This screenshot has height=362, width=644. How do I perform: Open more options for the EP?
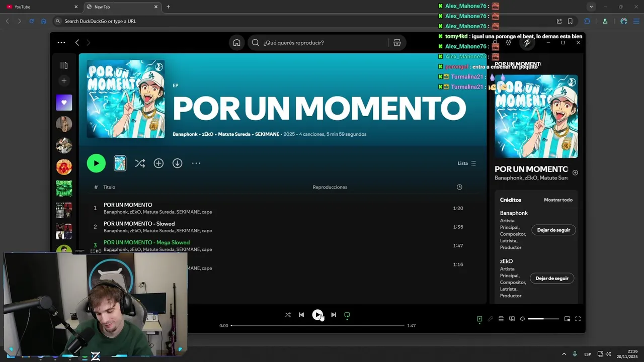coord(196,163)
